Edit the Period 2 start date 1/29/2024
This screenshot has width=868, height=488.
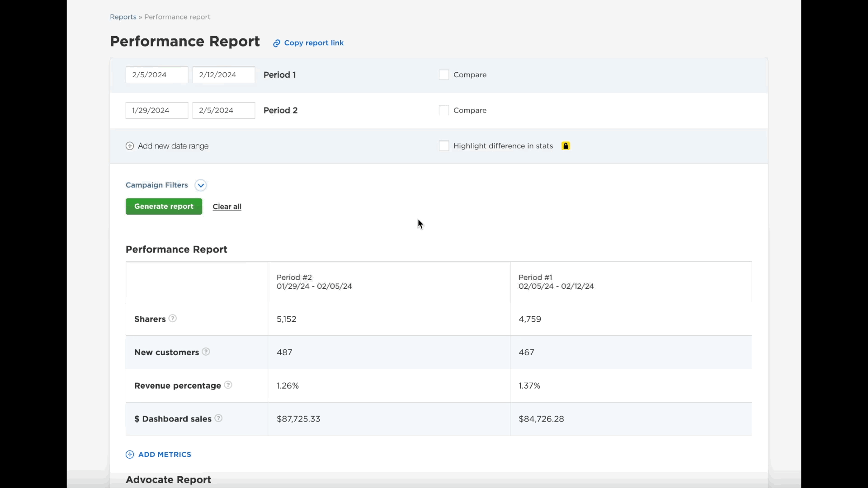[x=157, y=110]
